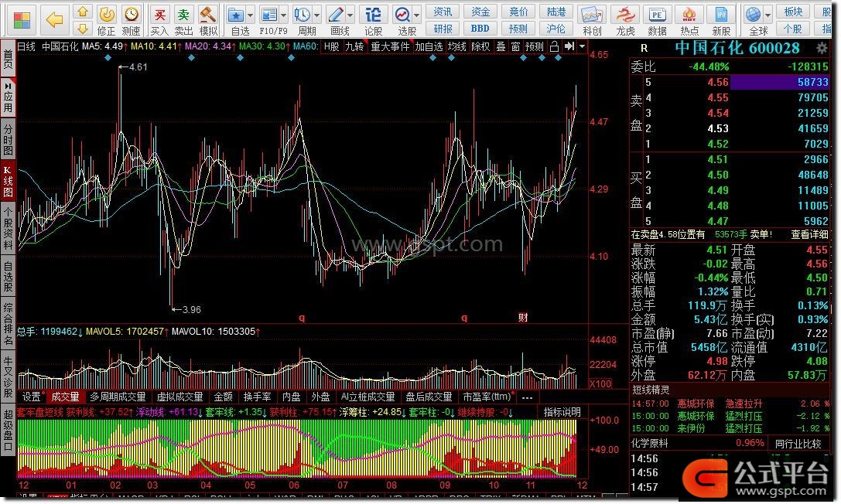
Task: Click the BBD button
Action: pyautogui.click(x=480, y=29)
